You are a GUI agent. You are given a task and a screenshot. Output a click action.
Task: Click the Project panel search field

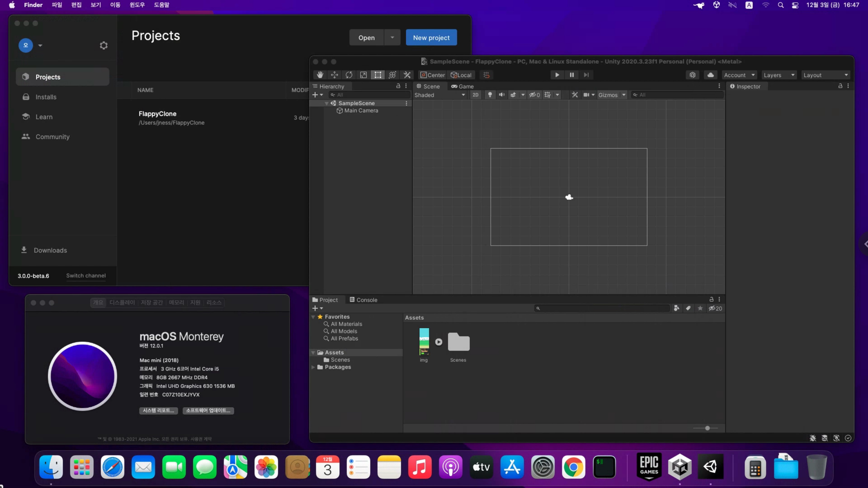[602, 308]
